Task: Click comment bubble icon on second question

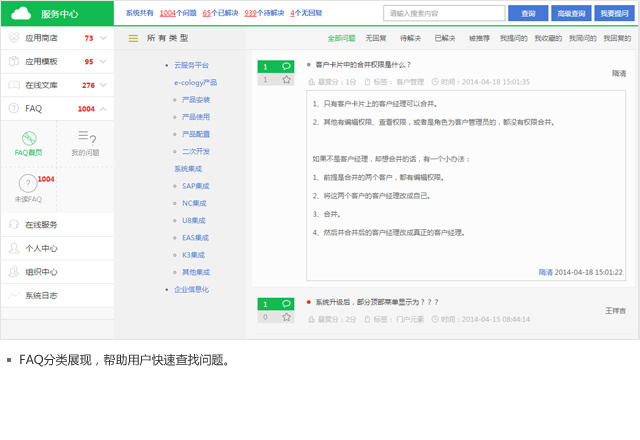Action: tap(287, 304)
